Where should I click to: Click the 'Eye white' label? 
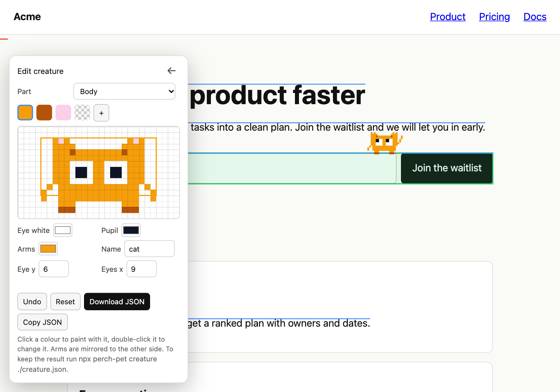[x=34, y=230]
